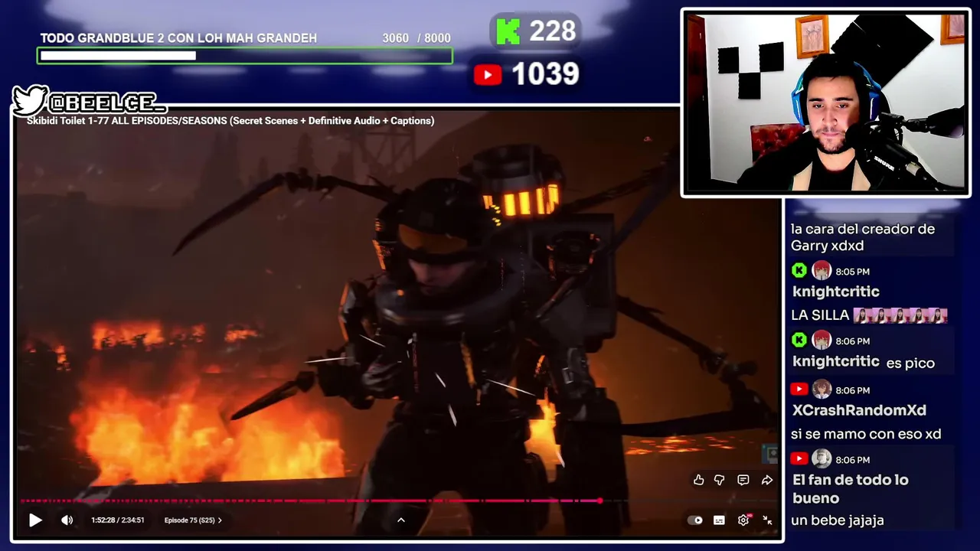This screenshot has width=980, height=551.
Task: Open player settings gear
Action: click(743, 520)
